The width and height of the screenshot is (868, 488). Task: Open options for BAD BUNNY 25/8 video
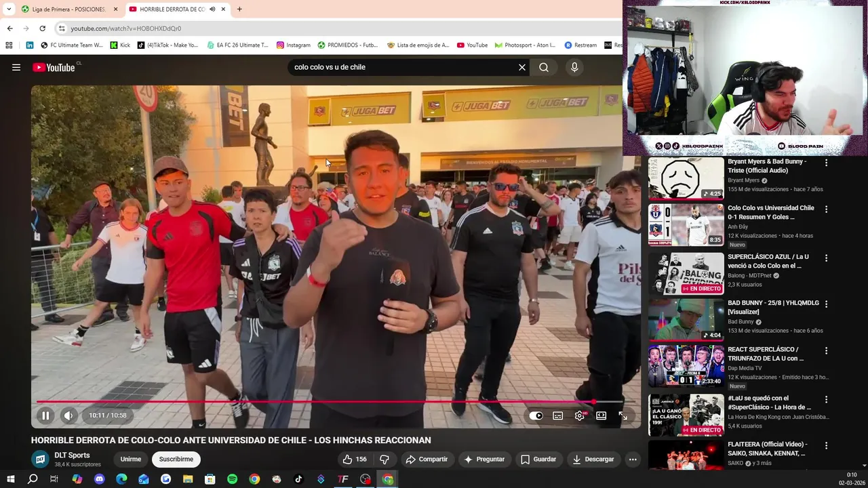pyautogui.click(x=826, y=304)
